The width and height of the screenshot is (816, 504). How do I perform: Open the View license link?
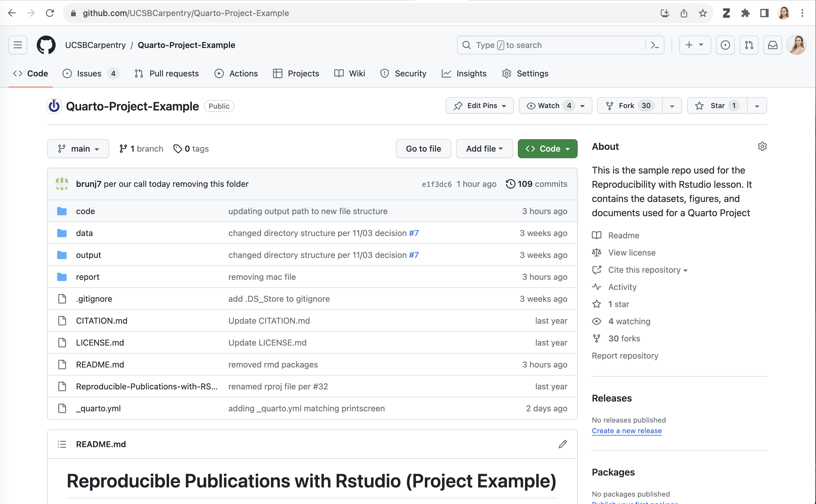pyautogui.click(x=632, y=253)
